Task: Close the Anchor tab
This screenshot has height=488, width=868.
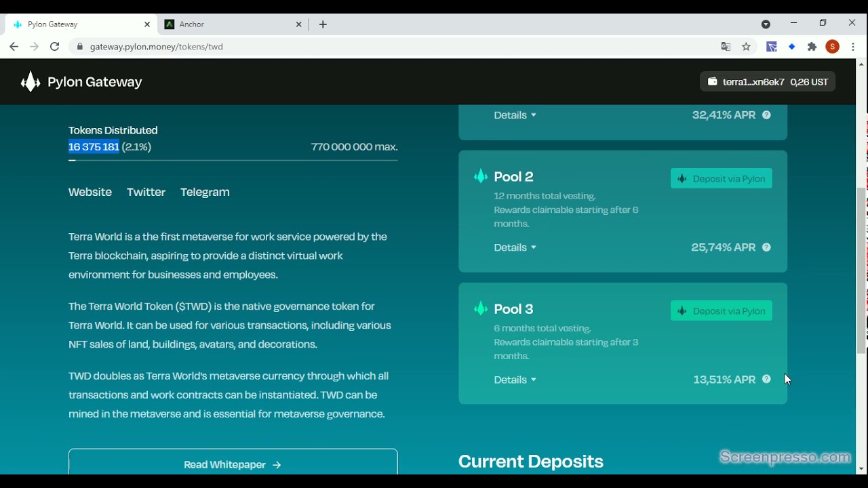Action: 299,24
